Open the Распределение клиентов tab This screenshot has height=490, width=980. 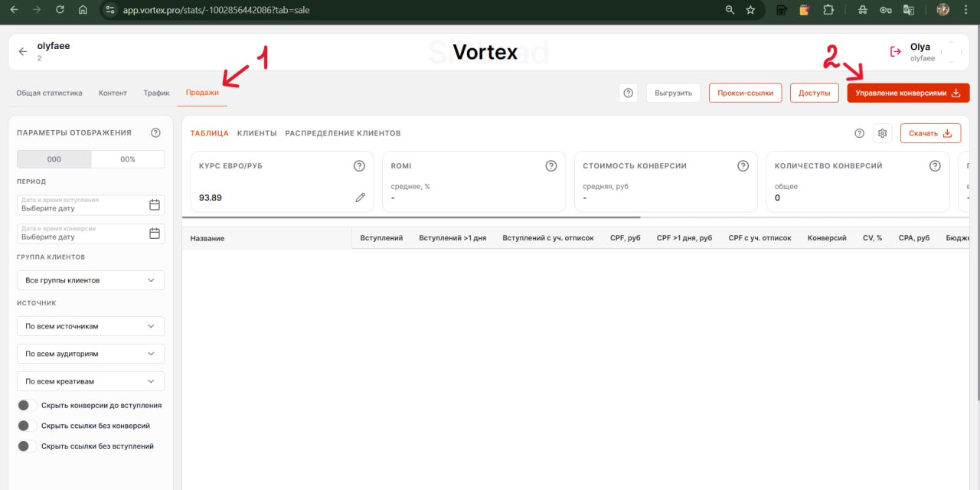(x=342, y=133)
